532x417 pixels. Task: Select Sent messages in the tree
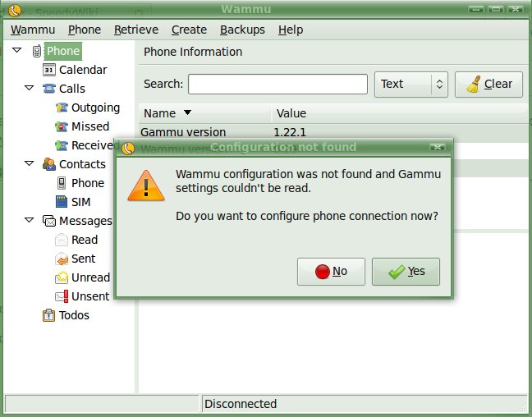click(84, 259)
